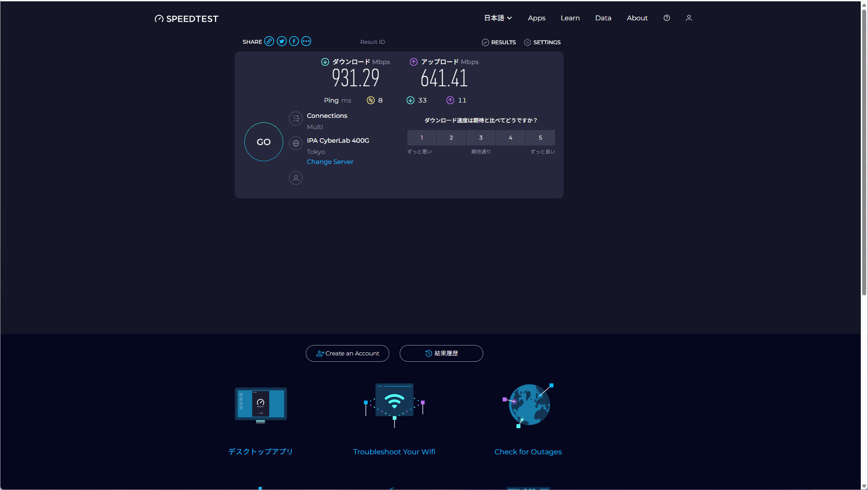Copy share link using link icon

269,42
